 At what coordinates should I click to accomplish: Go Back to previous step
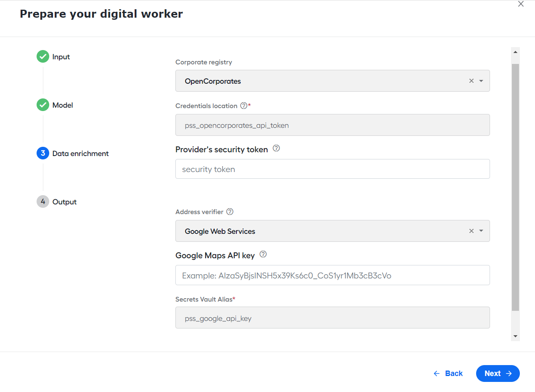448,373
